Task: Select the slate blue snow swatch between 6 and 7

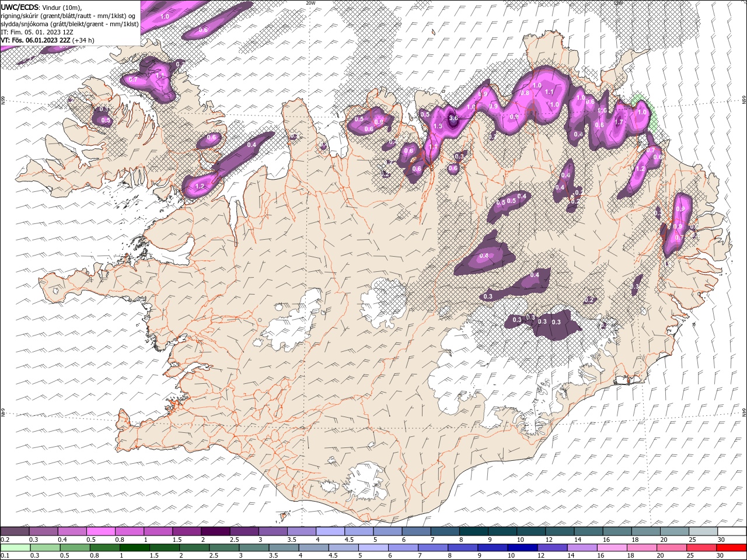Action: point(416,531)
